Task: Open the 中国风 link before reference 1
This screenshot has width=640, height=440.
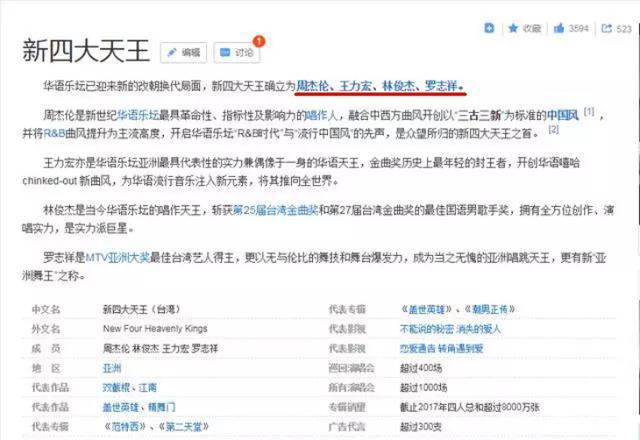Action: coord(563,116)
